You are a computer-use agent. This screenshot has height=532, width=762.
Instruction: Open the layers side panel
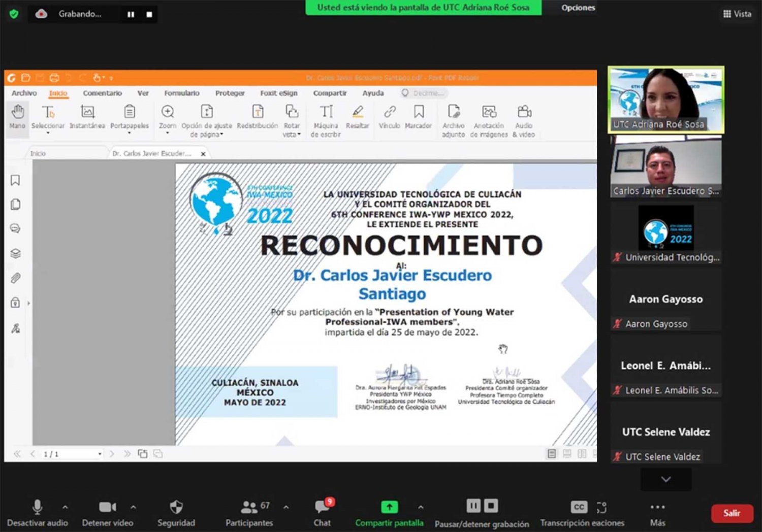pos(15,253)
